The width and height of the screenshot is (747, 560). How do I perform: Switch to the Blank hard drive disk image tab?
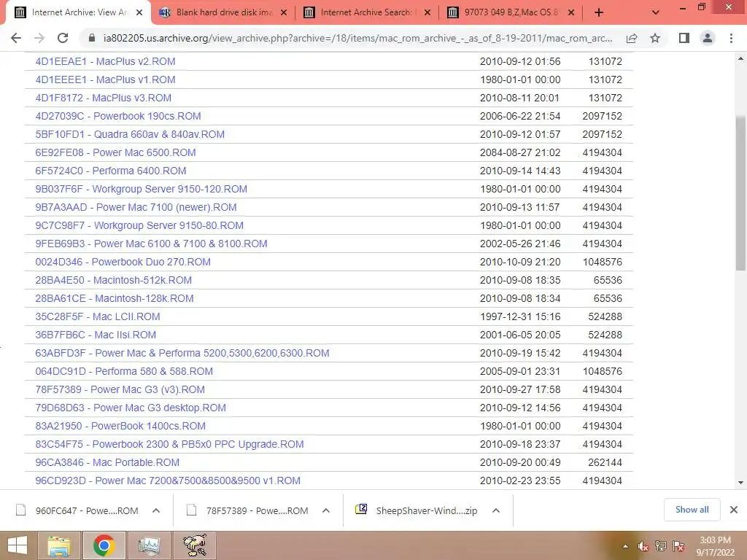click(x=223, y=12)
